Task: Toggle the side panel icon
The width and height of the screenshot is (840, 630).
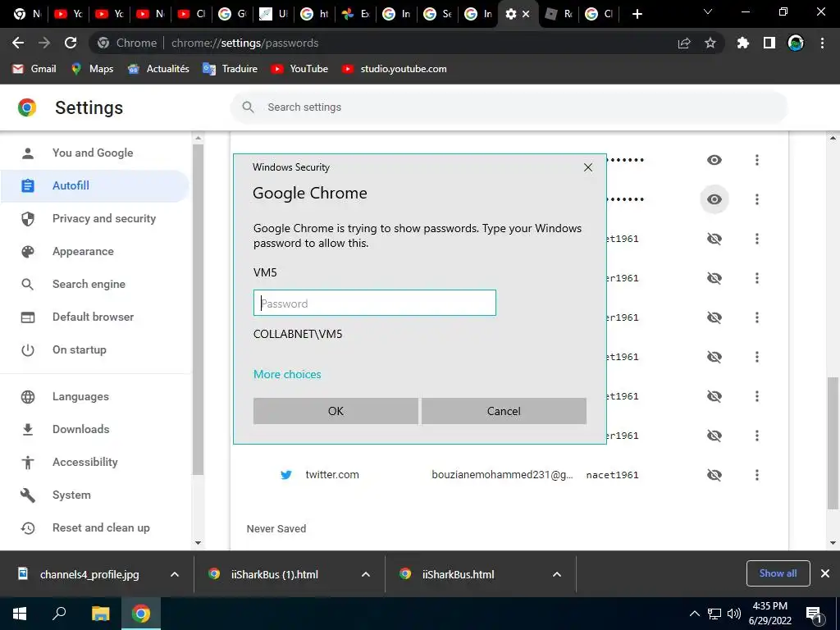Action: (x=769, y=43)
